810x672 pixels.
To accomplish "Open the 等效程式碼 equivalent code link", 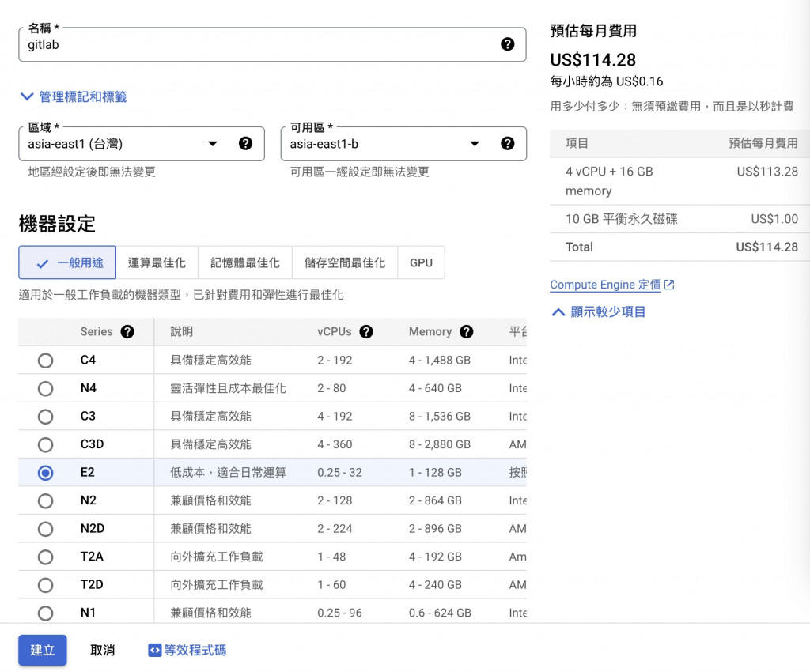I will tap(187, 651).
